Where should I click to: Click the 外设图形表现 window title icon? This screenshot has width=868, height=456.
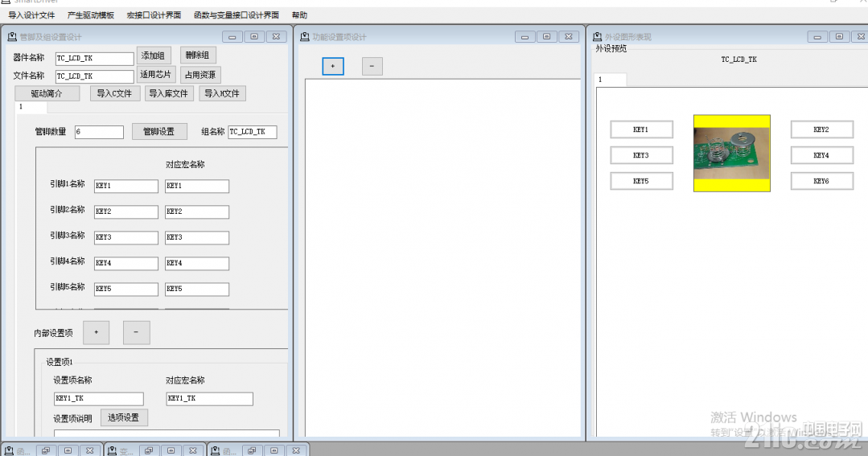point(597,36)
